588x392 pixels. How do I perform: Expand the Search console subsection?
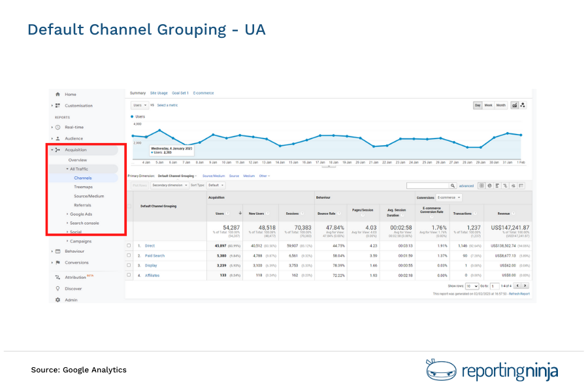coord(67,223)
